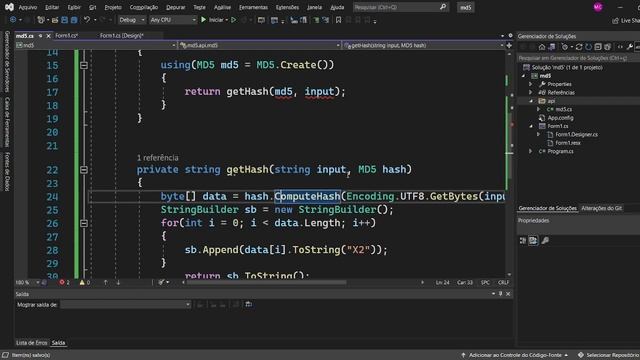640x360 pixels.
Task: Expand the Properties node
Action: pyautogui.click(x=531, y=84)
